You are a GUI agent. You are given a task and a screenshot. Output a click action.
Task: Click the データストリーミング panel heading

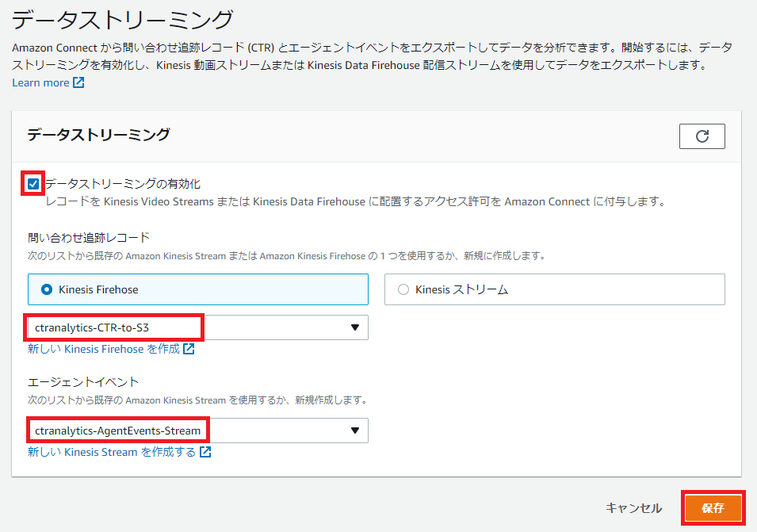(x=98, y=135)
